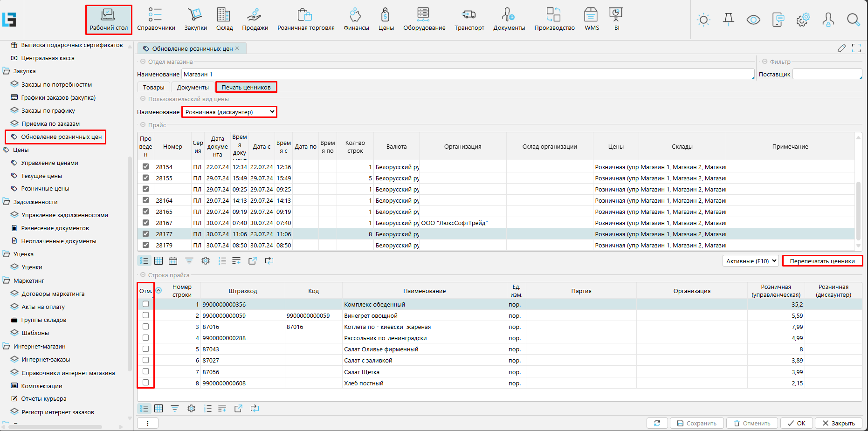The height and width of the screenshot is (431, 868).
Task: Switch to the Товары tab
Action: point(153,87)
